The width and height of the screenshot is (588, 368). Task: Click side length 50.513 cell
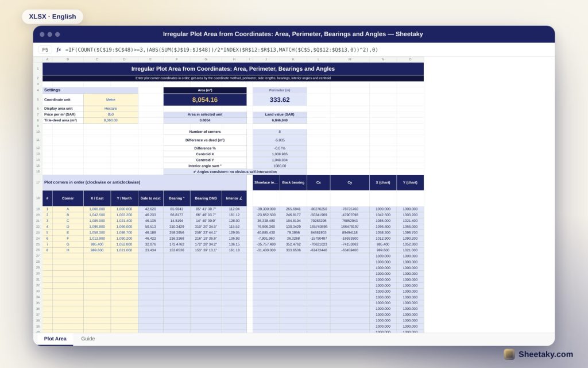coord(150,227)
